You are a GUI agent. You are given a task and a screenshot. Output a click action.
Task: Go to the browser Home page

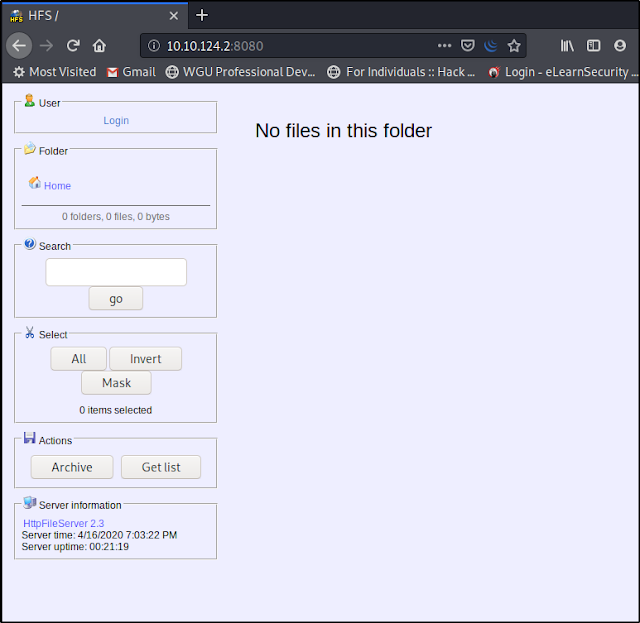(x=99, y=46)
